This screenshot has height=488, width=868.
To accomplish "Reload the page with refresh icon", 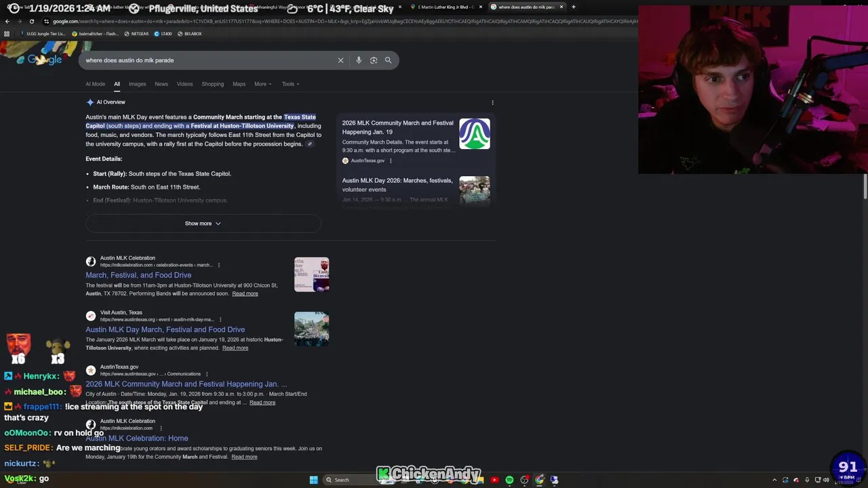I will point(31,21).
